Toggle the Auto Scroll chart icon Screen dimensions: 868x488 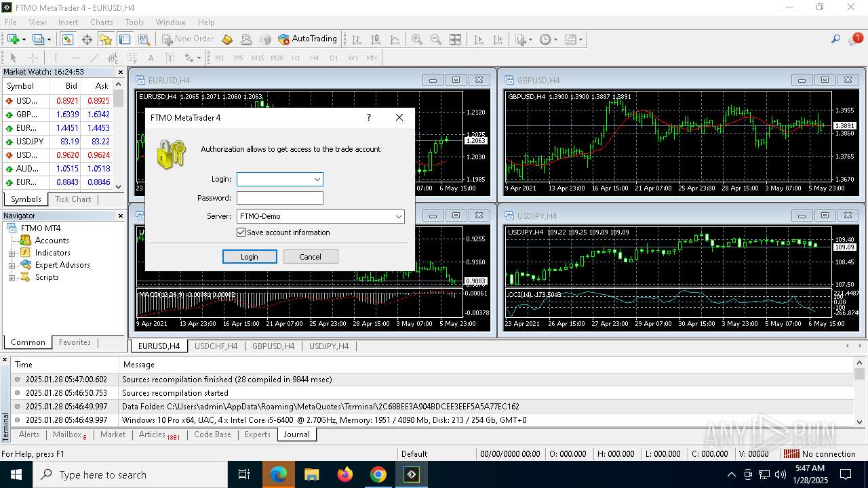click(x=478, y=39)
